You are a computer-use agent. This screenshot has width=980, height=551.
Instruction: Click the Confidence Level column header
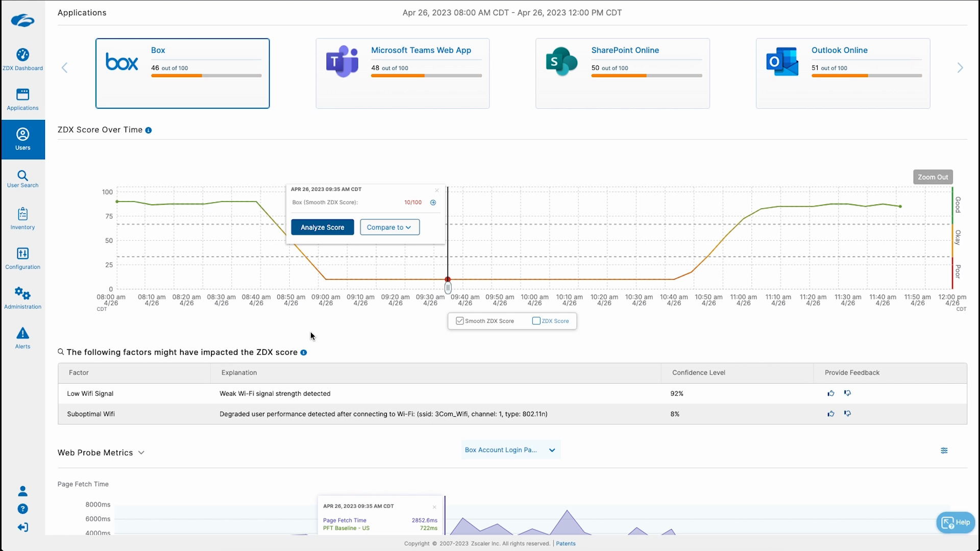699,373
